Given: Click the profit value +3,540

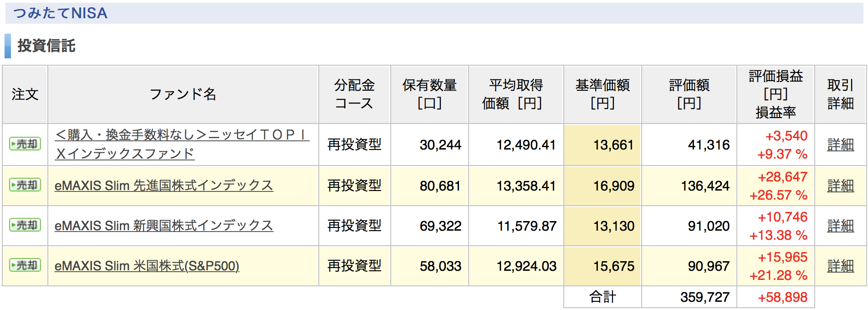Looking at the screenshot, I should (786, 136).
